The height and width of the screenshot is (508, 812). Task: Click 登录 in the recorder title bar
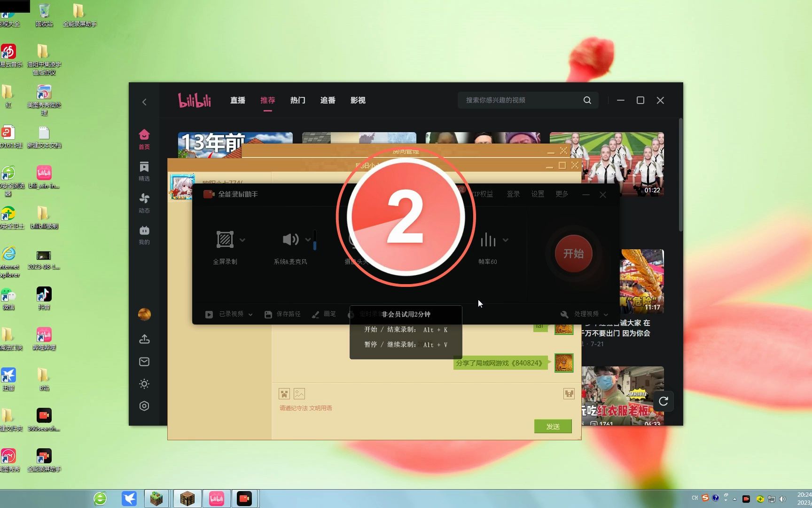[513, 194]
